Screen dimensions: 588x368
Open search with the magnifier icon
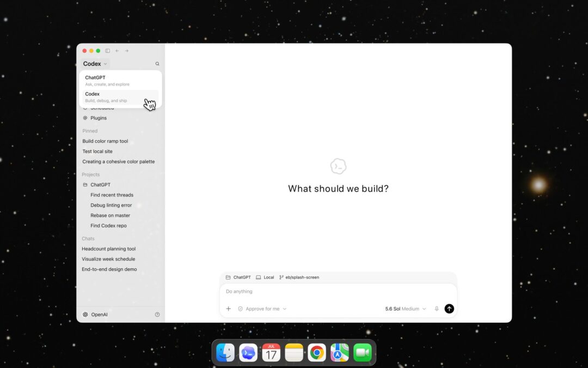click(x=157, y=64)
